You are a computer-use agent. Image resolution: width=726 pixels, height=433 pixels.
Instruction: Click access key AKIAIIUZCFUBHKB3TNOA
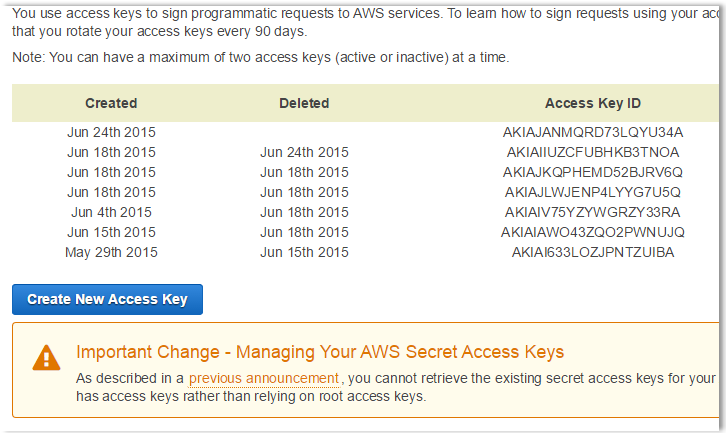pyautogui.click(x=593, y=152)
